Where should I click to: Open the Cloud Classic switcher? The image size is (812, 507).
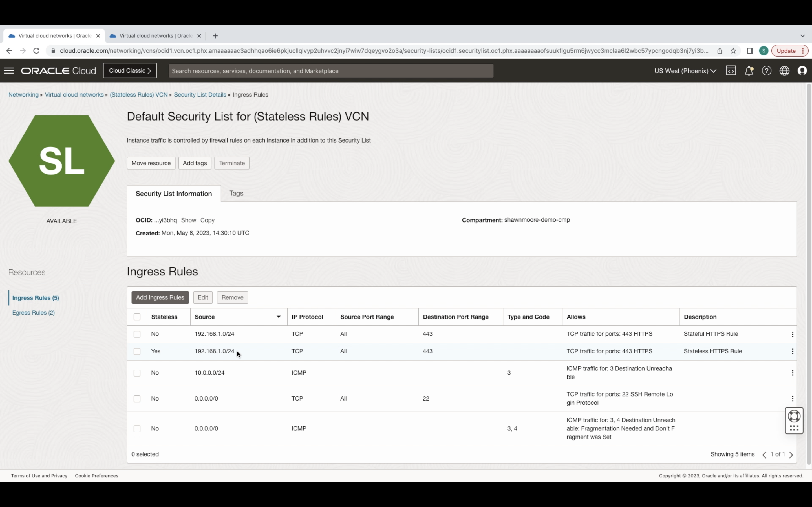click(130, 71)
